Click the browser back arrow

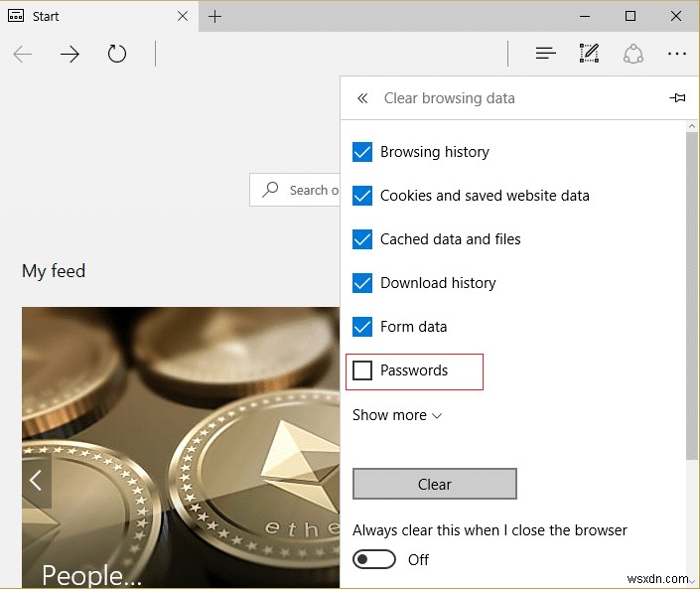(23, 54)
